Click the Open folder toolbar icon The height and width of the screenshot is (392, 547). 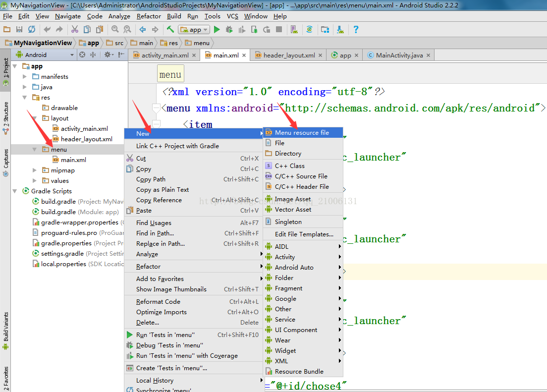(7, 30)
